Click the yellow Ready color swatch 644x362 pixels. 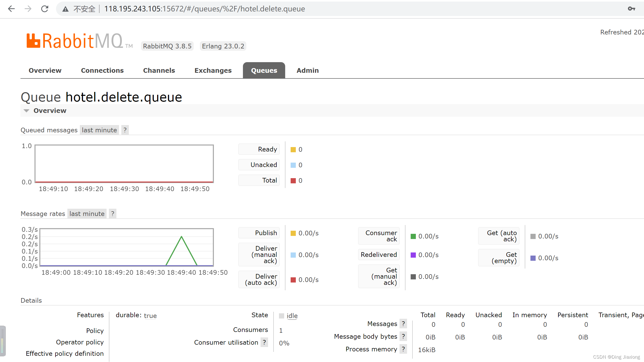293,150
